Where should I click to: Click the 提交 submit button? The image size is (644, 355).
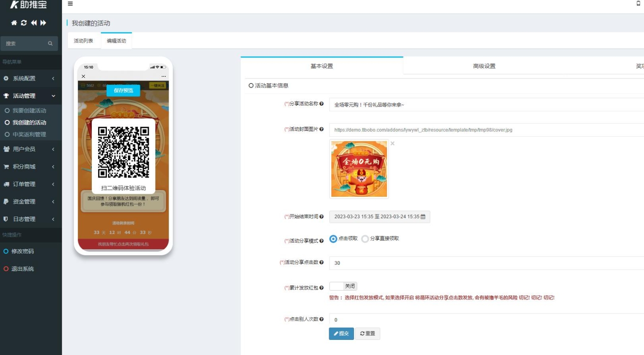pyautogui.click(x=341, y=334)
